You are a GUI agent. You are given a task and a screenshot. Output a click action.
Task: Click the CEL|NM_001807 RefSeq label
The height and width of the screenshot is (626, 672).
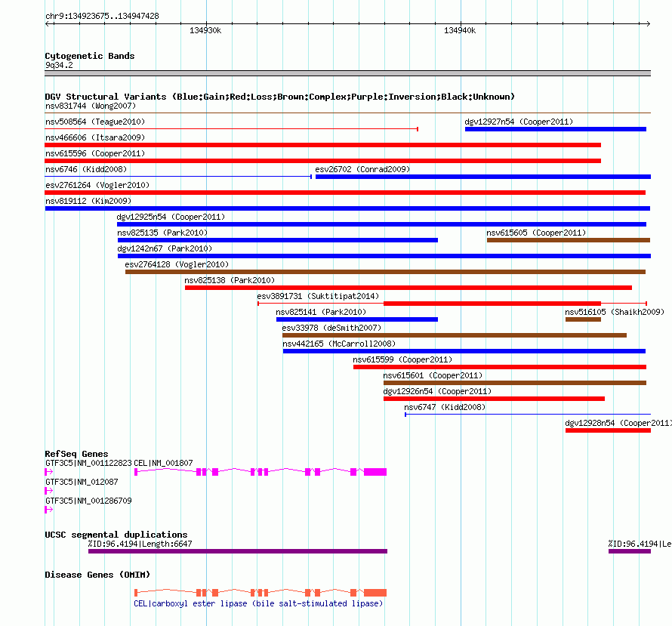(163, 463)
